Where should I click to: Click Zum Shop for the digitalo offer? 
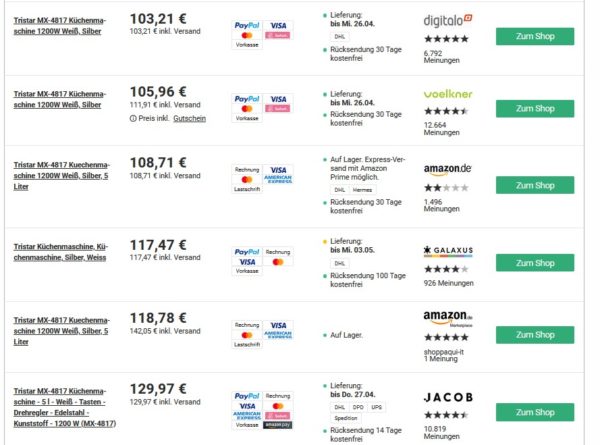pos(534,36)
